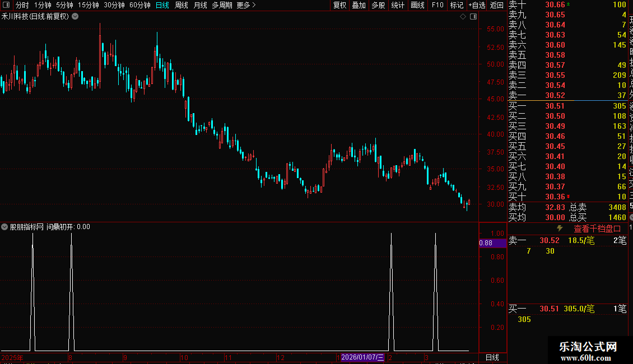Select the 卖九 30.65 order row

click(x=567, y=15)
